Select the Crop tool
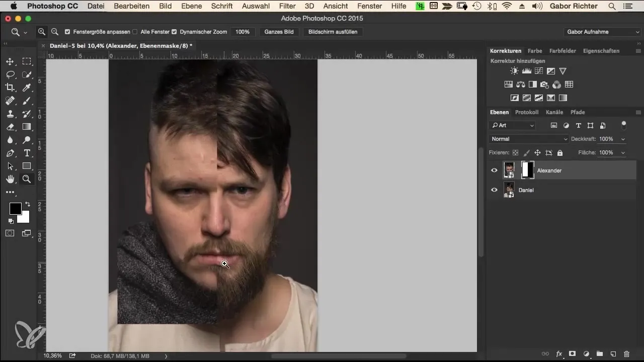The width and height of the screenshot is (644, 362). (10, 87)
